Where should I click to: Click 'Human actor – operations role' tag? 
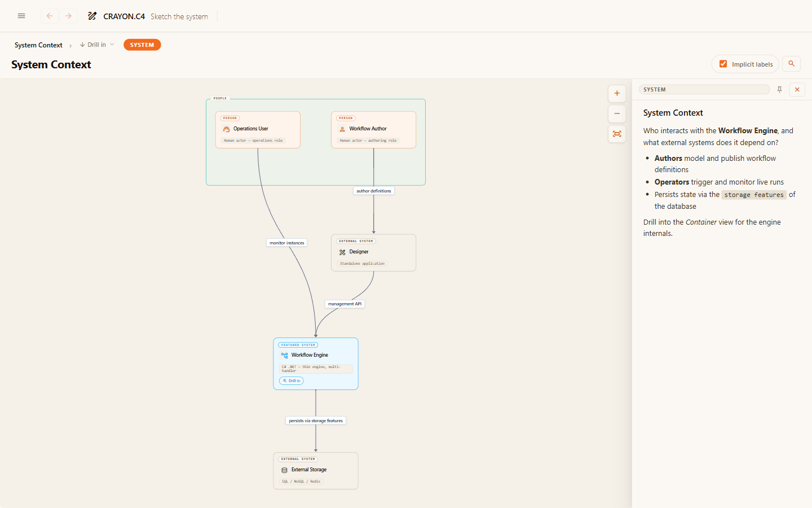tap(253, 141)
